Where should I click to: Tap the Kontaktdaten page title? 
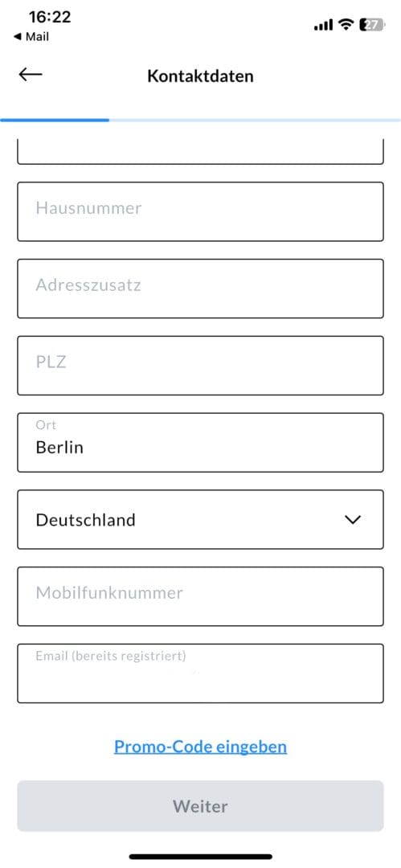coord(201,76)
